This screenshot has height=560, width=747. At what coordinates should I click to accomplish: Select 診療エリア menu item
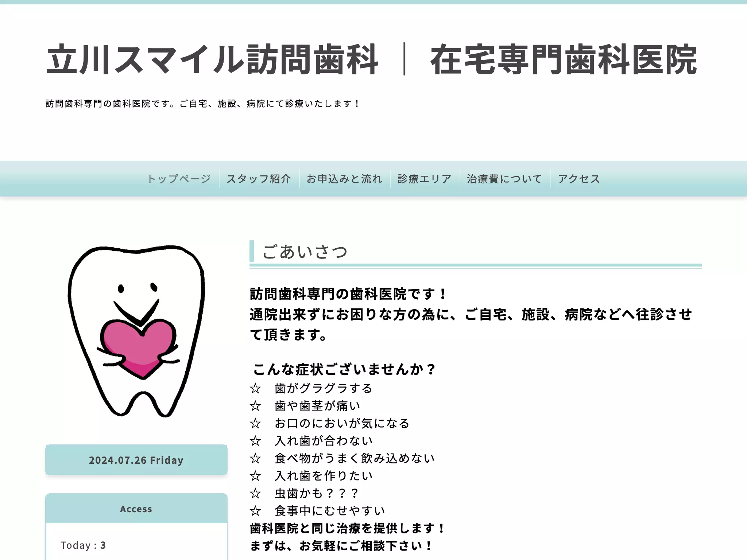[425, 179]
